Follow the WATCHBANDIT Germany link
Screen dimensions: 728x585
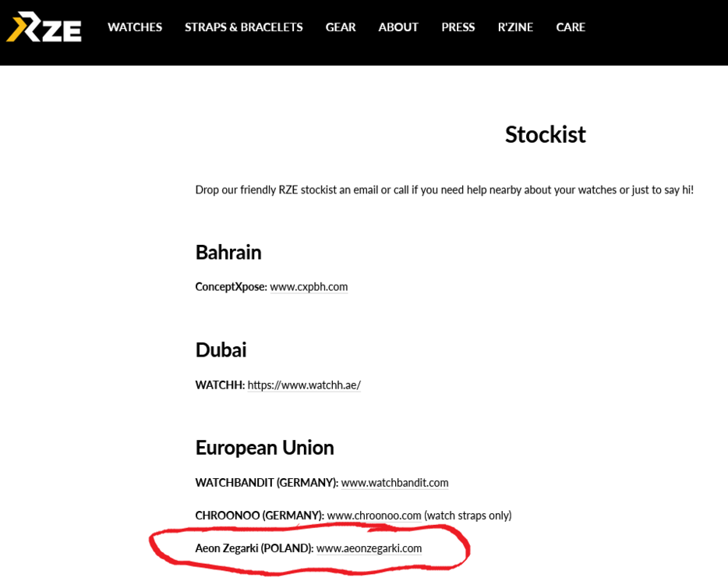(x=394, y=482)
